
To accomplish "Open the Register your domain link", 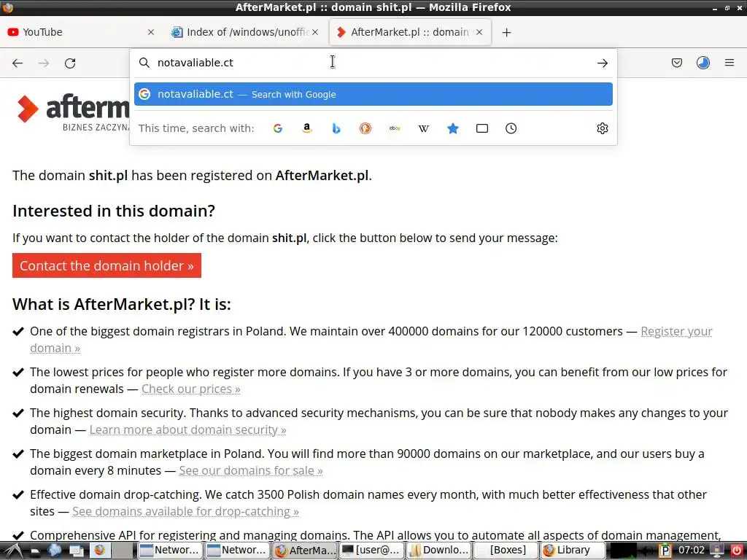I will (676, 331).
